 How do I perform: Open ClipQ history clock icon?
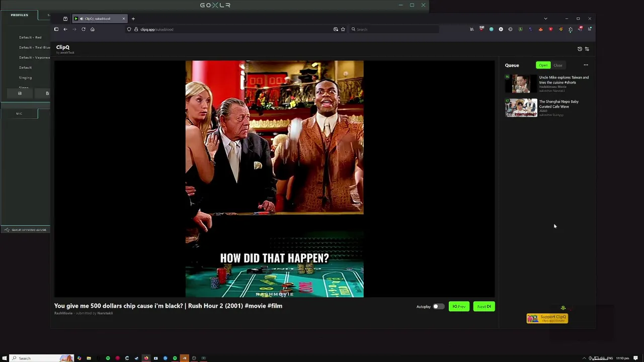click(580, 49)
